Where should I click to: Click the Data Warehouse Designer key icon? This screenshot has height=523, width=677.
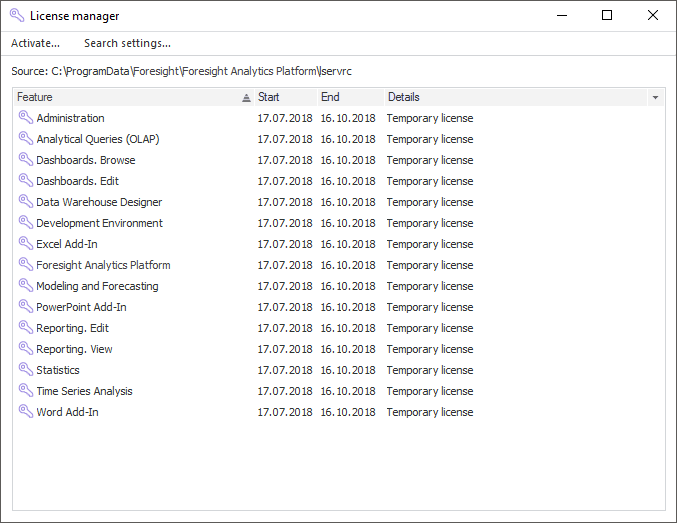(x=25, y=202)
